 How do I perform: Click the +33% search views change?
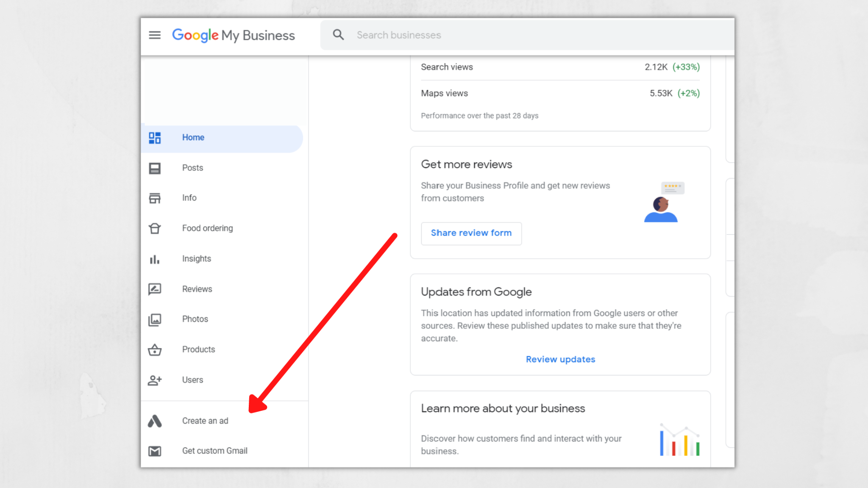(x=686, y=67)
